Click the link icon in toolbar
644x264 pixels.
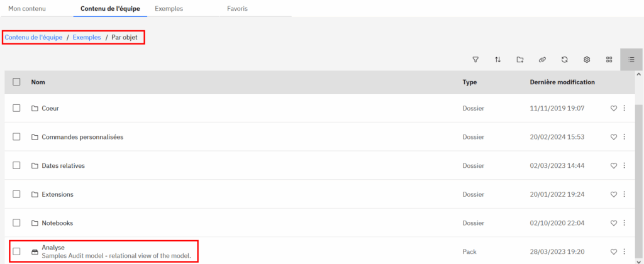click(542, 60)
